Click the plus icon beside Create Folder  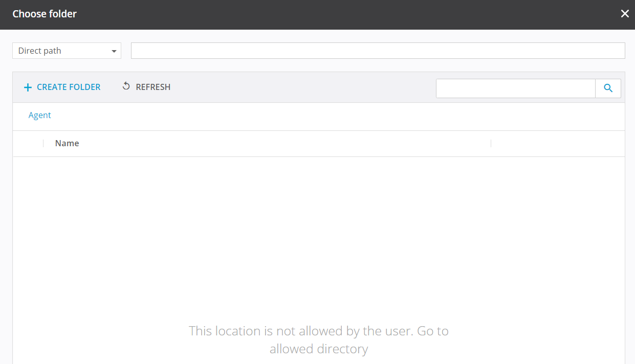(28, 87)
